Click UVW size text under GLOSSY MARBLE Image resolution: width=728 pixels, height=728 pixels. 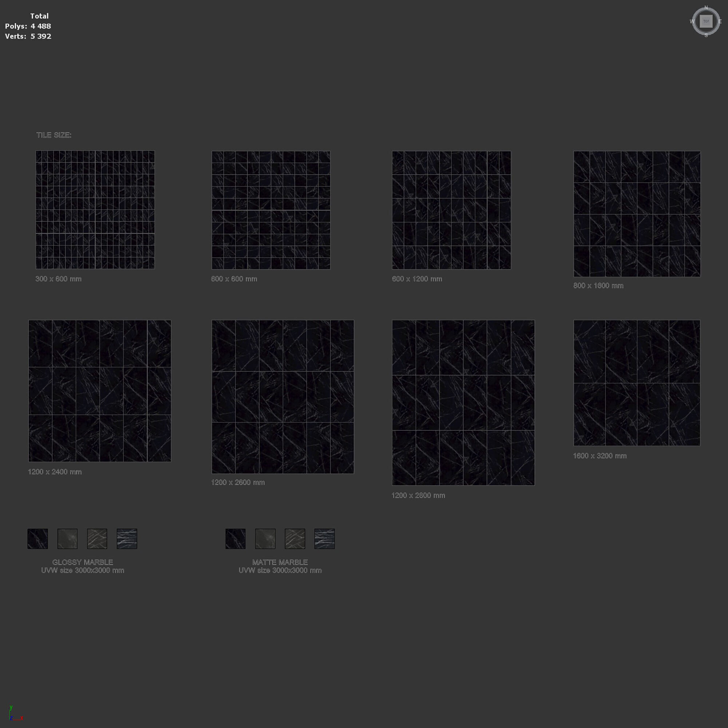tap(83, 570)
